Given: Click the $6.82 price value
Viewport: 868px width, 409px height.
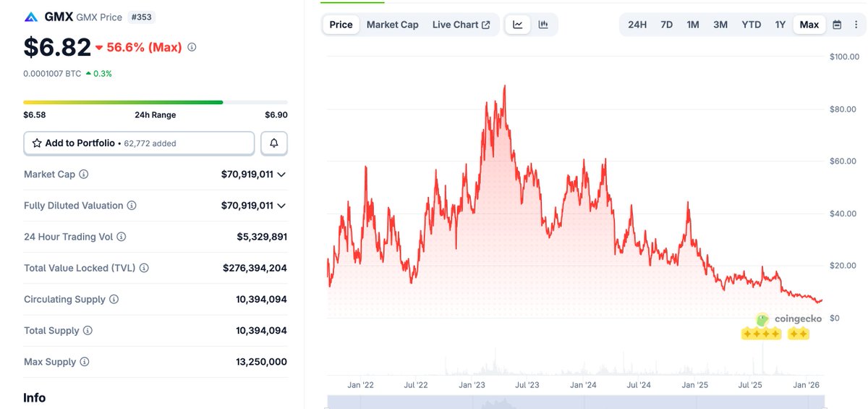Looking at the screenshot, I should pos(57,47).
